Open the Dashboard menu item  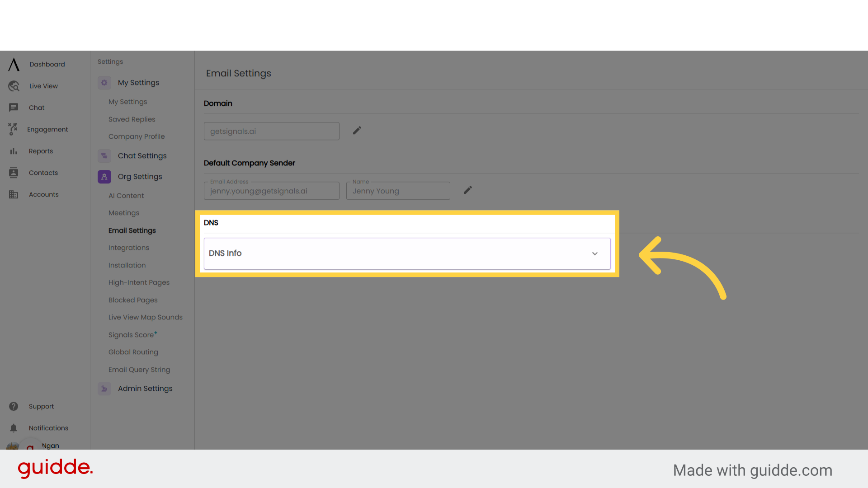tap(47, 64)
